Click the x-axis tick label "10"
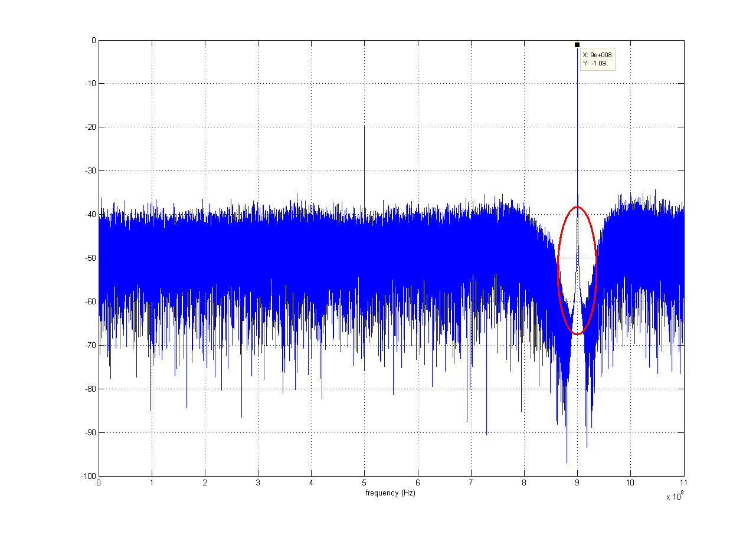 point(630,483)
